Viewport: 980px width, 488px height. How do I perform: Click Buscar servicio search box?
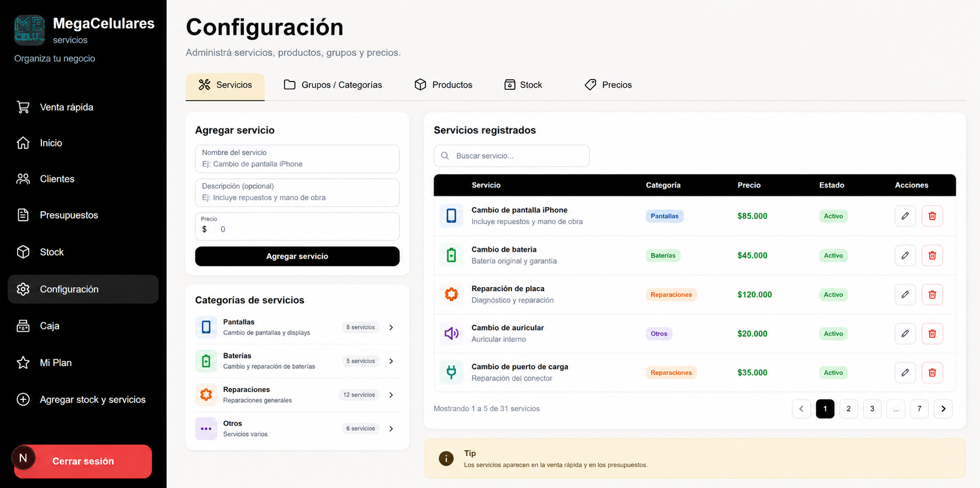(x=512, y=156)
